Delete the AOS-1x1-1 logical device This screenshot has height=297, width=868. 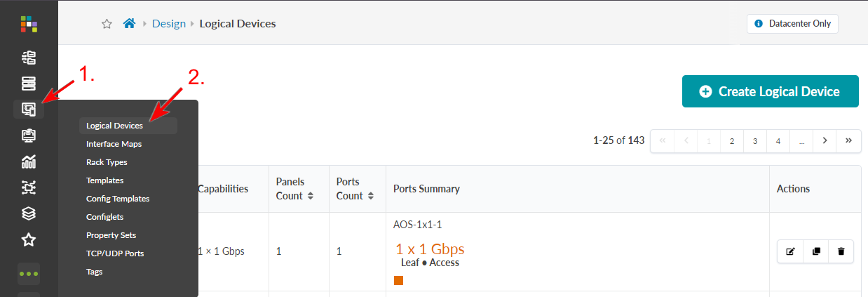coord(841,251)
